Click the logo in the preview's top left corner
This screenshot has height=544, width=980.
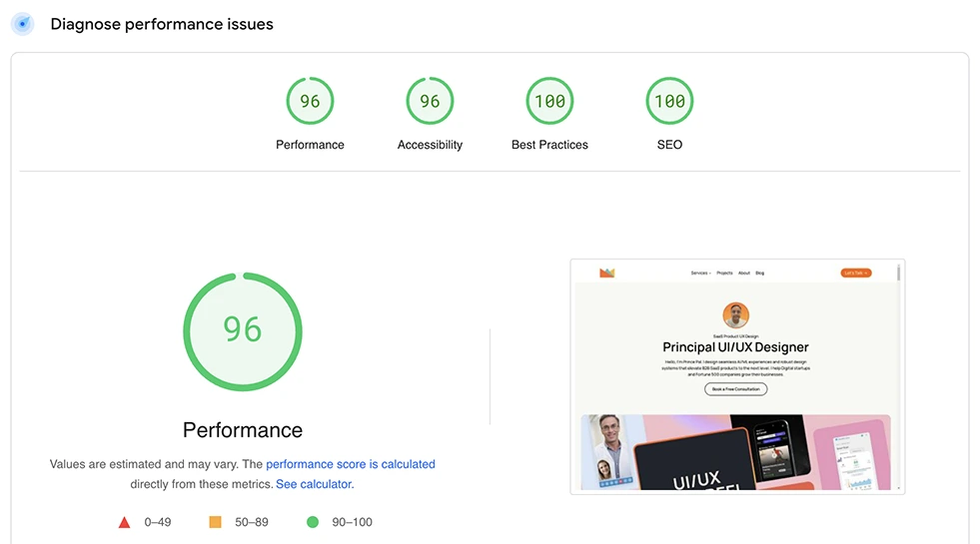pyautogui.click(x=606, y=272)
